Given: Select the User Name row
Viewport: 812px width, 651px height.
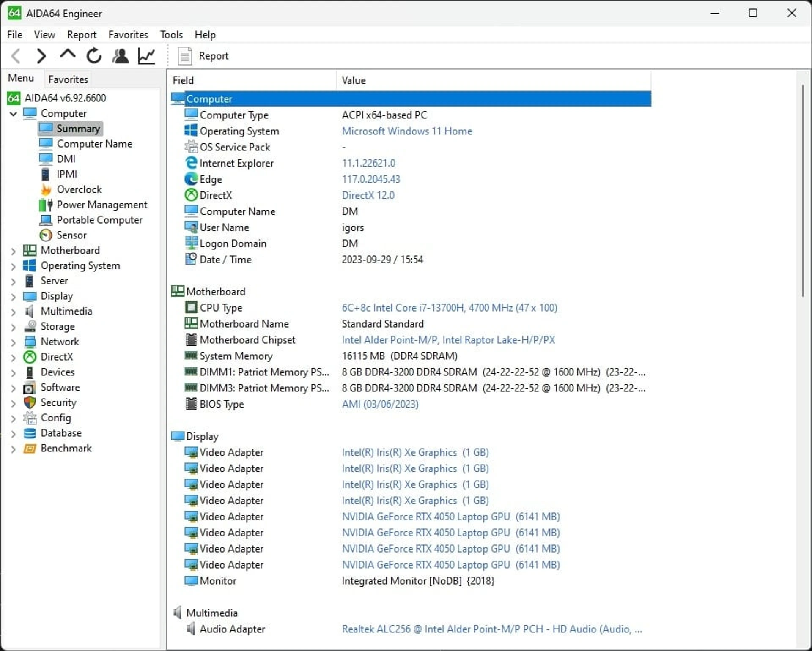Looking at the screenshot, I should point(411,227).
